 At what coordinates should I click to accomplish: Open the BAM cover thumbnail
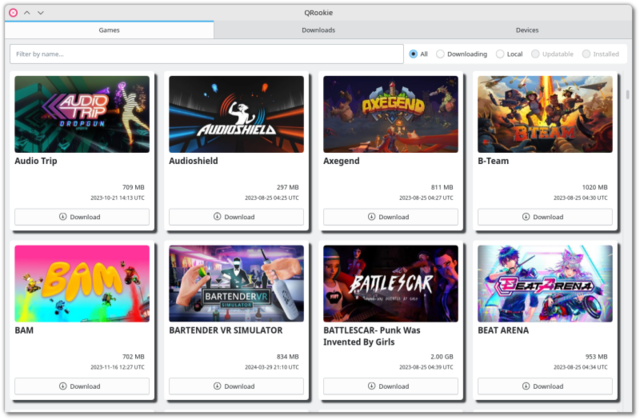82,284
